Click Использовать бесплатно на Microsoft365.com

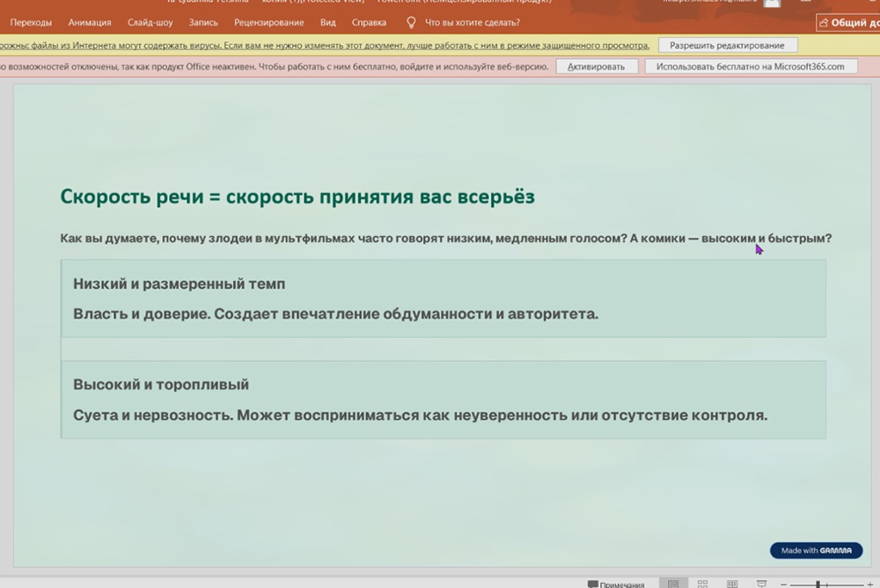[750, 66]
